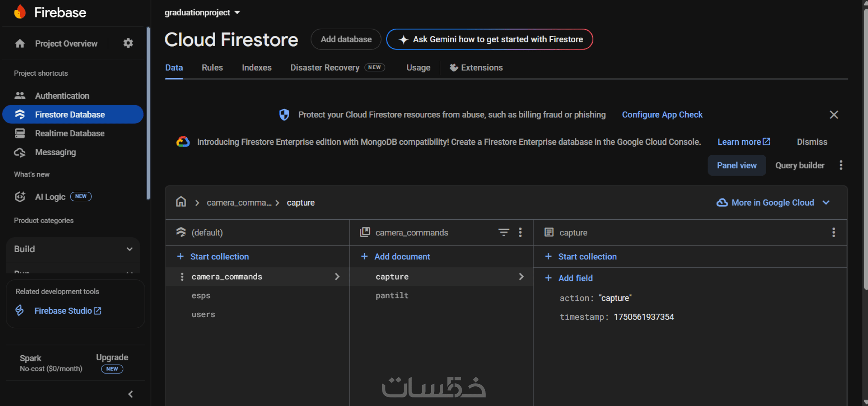The width and height of the screenshot is (868, 406).
Task: Click the Authentication people icon
Action: click(x=20, y=96)
